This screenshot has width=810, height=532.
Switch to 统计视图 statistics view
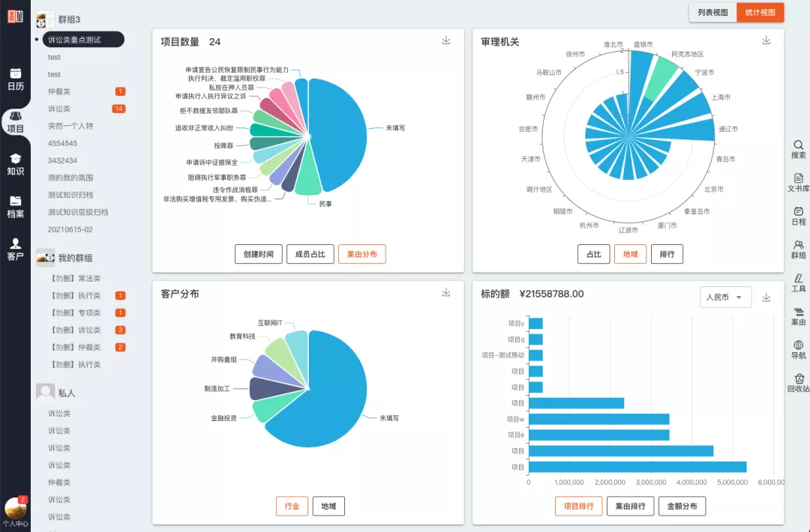click(760, 13)
